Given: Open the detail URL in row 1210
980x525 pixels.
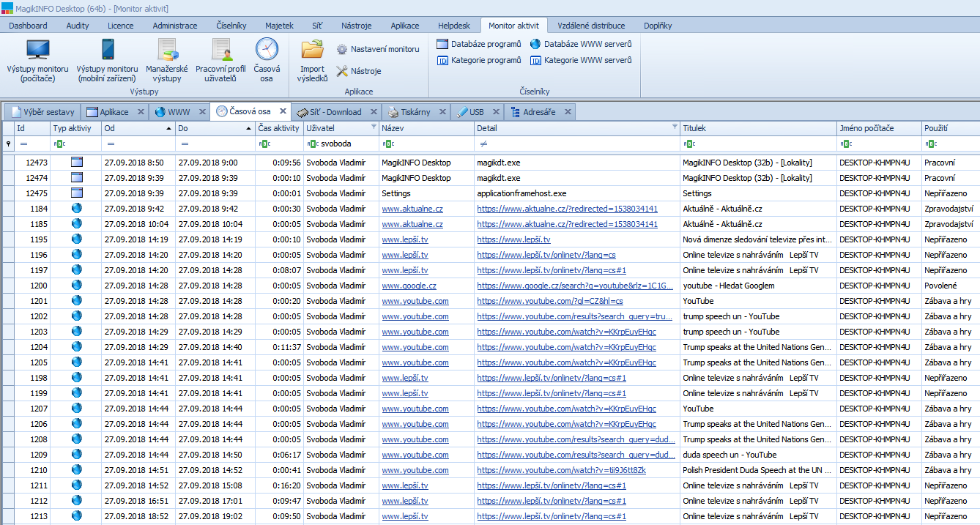Looking at the screenshot, I should [x=561, y=470].
